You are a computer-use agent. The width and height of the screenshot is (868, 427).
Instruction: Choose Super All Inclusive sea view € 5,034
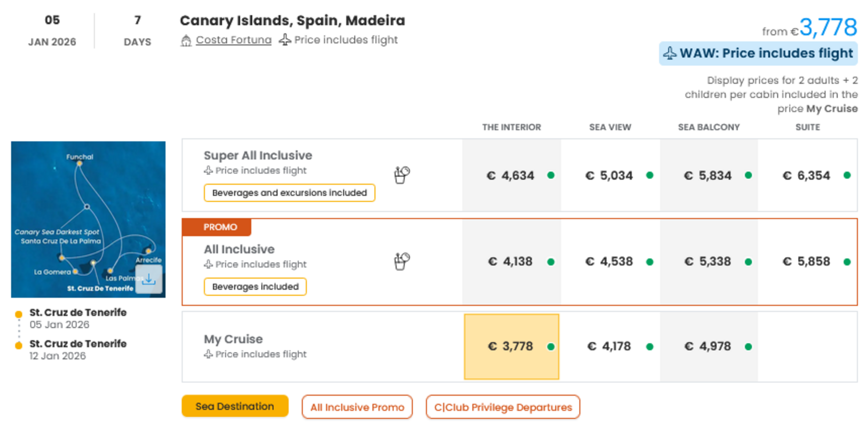pyautogui.click(x=609, y=176)
